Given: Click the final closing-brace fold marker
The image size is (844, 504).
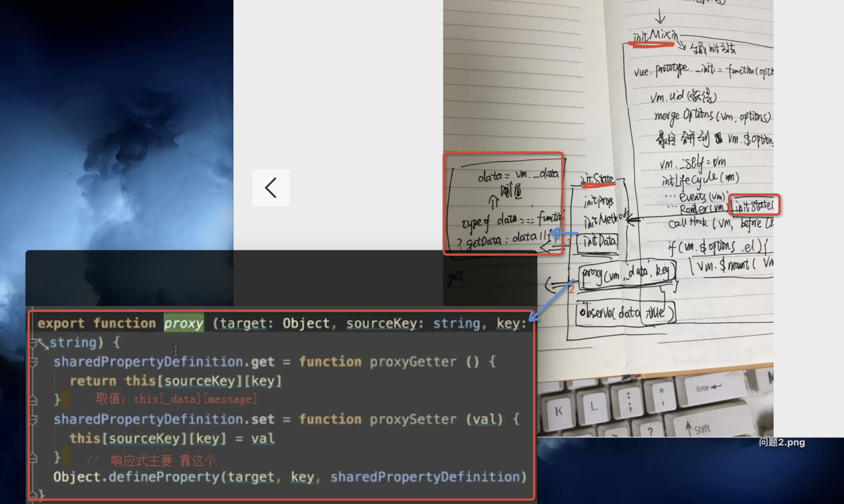Looking at the screenshot, I should coord(33,494).
